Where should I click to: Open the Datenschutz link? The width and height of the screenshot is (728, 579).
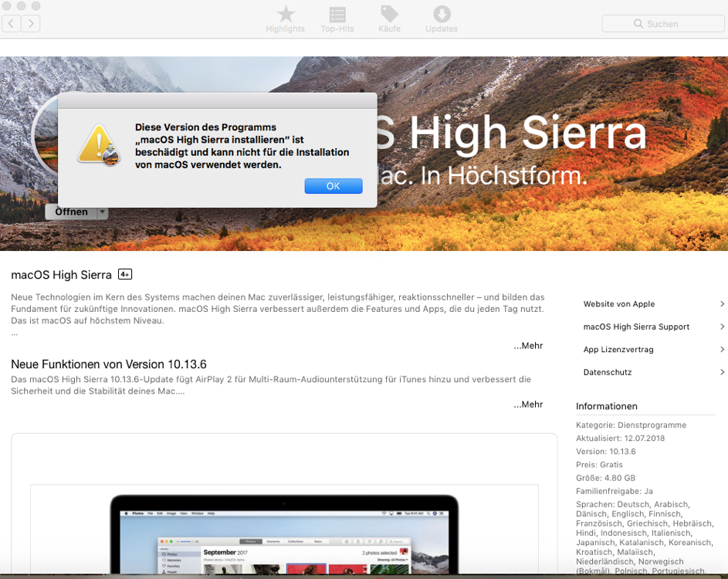coord(608,372)
